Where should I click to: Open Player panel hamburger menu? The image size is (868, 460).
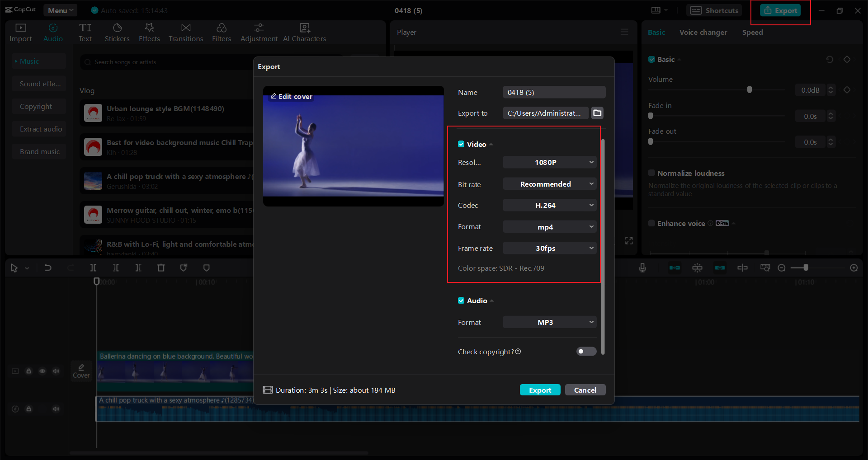click(624, 32)
